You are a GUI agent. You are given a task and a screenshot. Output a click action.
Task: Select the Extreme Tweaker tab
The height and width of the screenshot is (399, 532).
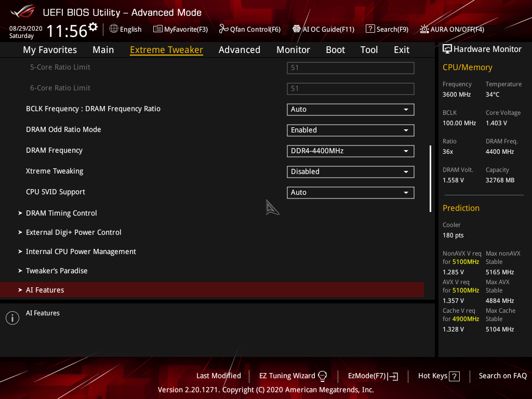tap(167, 50)
